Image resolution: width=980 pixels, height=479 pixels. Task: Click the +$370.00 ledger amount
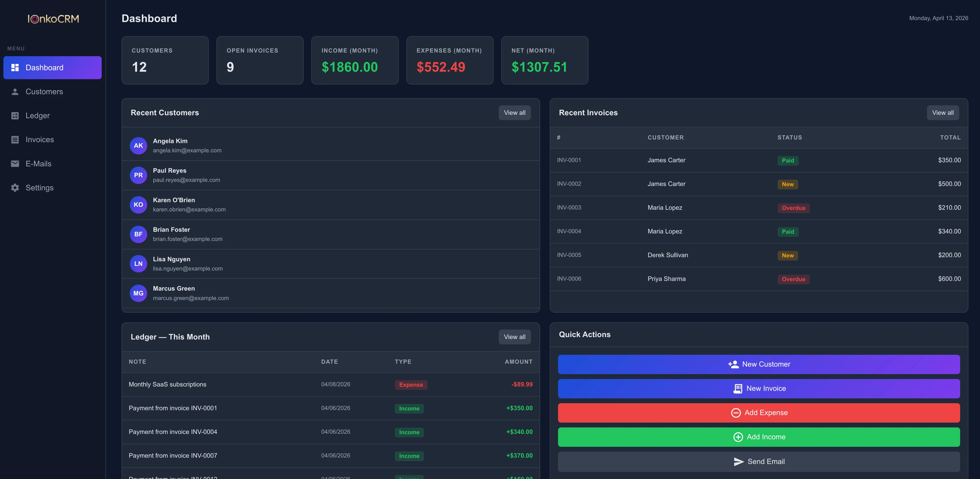[x=519, y=456]
